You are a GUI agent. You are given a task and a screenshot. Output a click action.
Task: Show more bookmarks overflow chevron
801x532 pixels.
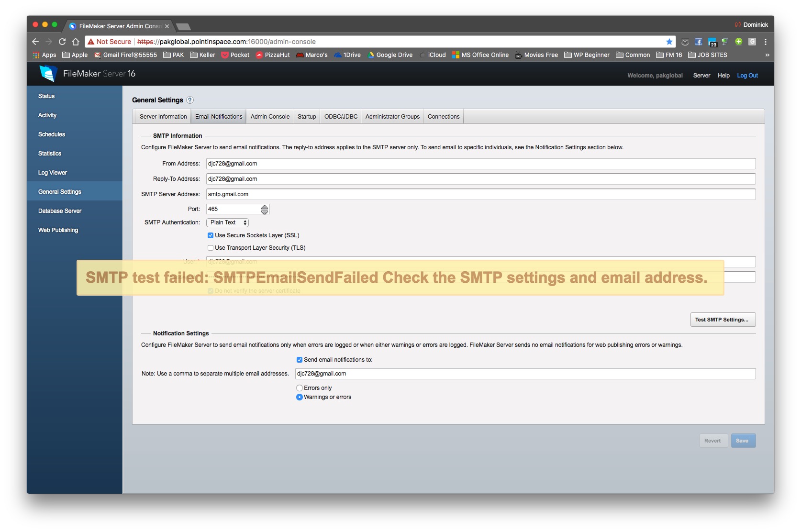tap(767, 55)
